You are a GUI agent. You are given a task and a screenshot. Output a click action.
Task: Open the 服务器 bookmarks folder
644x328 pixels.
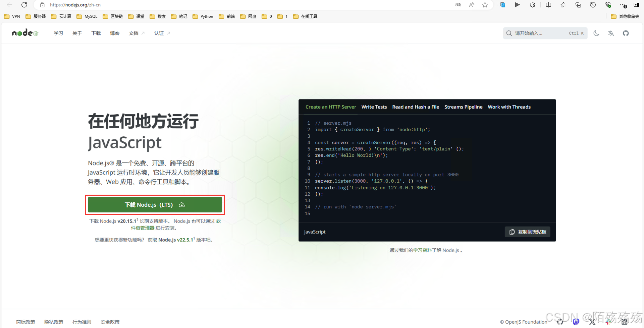pyautogui.click(x=36, y=16)
